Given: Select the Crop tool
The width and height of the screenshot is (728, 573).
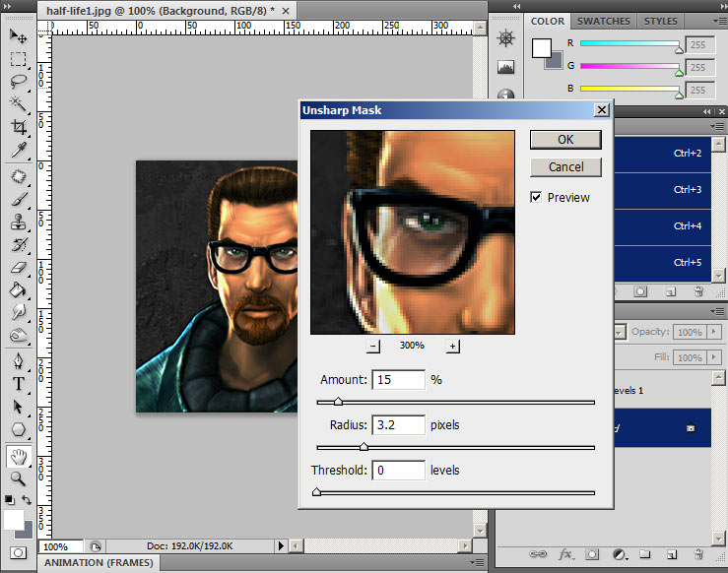Looking at the screenshot, I should click(18, 127).
